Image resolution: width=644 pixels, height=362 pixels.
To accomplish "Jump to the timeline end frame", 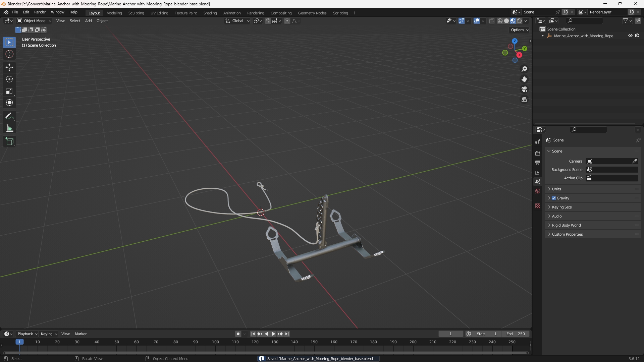I will (287, 334).
